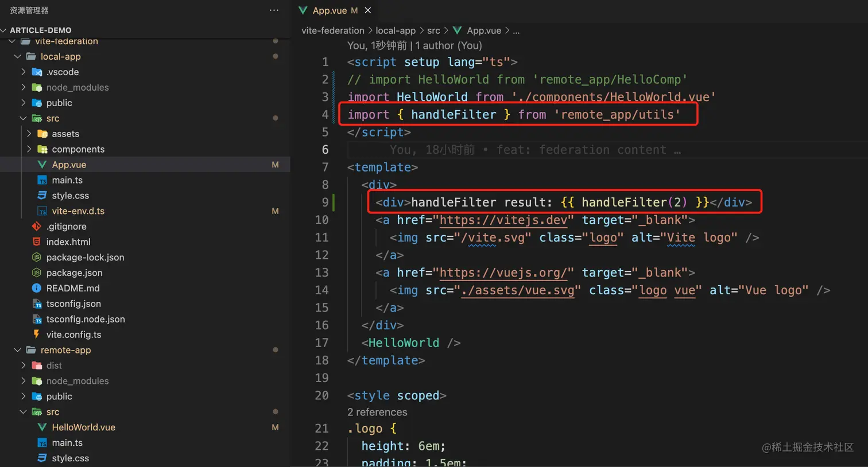Viewport: 868px width, 467px height.
Task: Collapse the src folder in remote-app
Action: point(23,412)
